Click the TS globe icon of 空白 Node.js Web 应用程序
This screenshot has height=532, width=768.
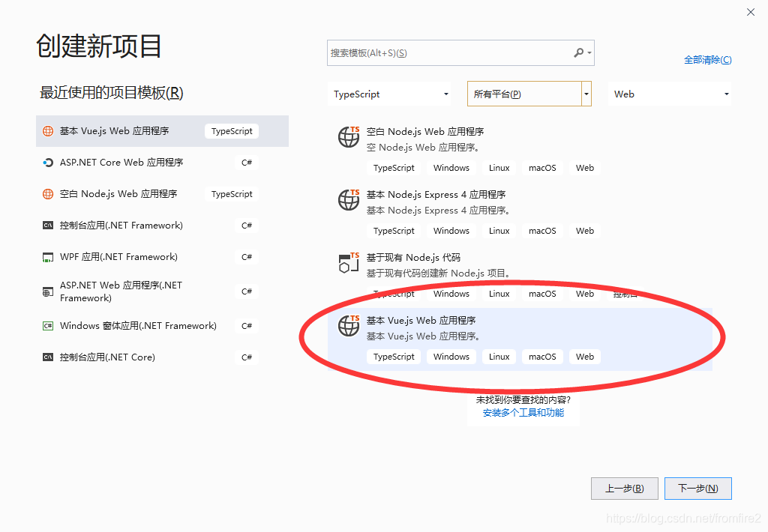click(x=348, y=137)
